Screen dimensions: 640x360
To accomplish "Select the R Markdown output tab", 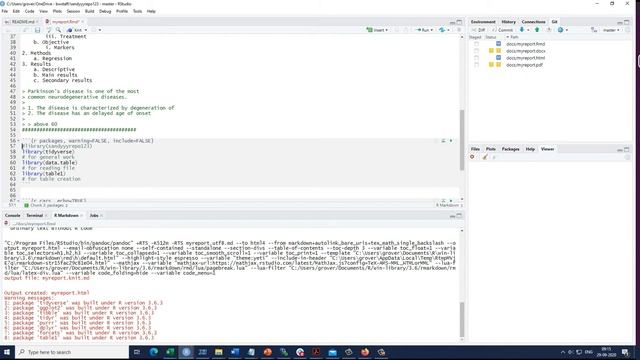I will 66,216.
